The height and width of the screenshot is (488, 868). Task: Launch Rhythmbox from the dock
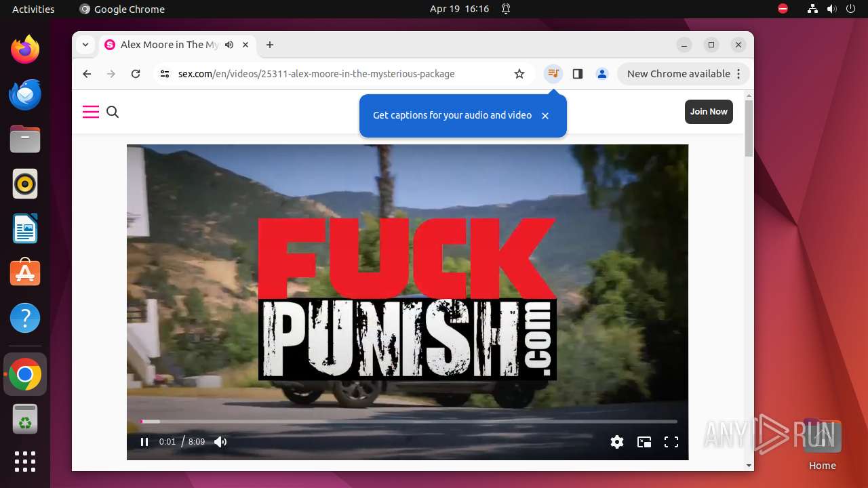[25, 184]
